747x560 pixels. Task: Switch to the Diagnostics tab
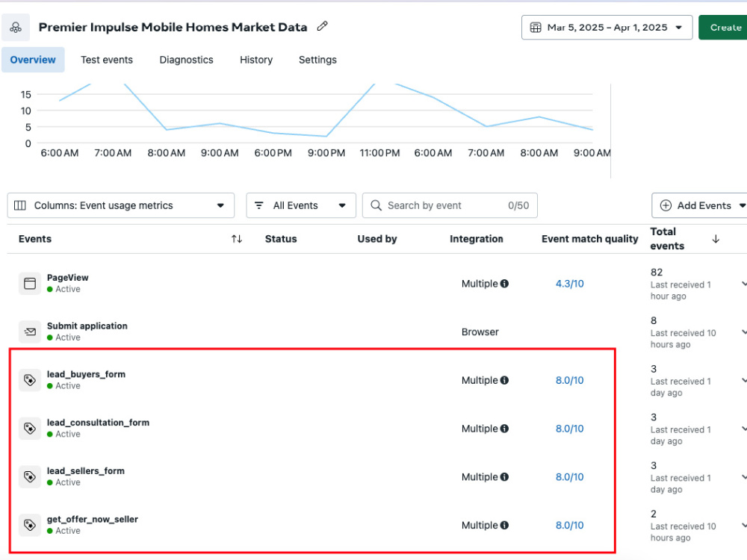186,60
